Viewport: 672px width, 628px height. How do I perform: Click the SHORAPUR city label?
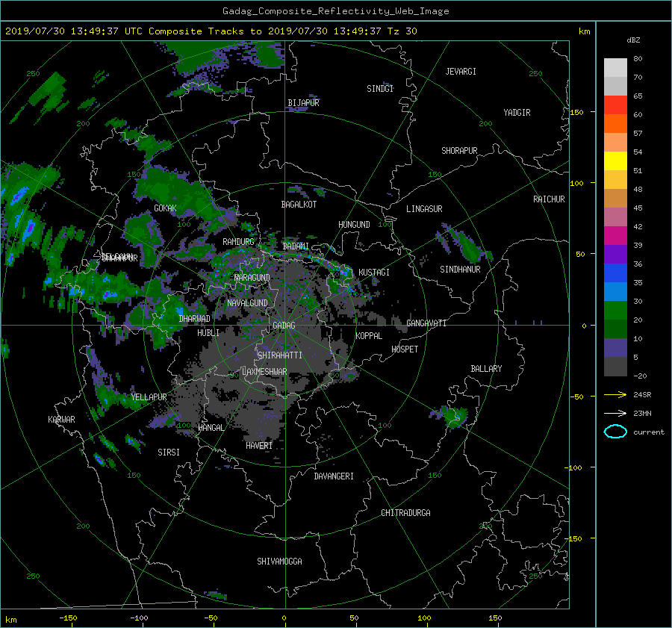pos(459,151)
